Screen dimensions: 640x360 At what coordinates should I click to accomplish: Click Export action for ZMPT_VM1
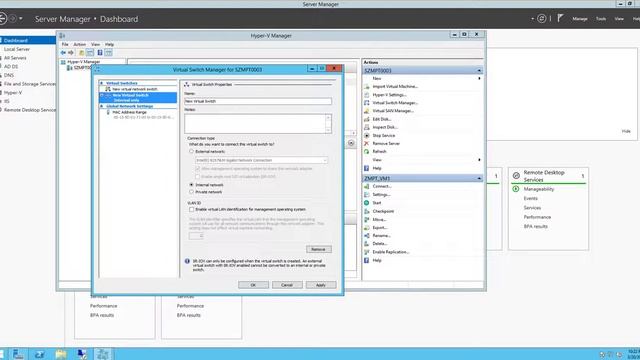[380, 228]
